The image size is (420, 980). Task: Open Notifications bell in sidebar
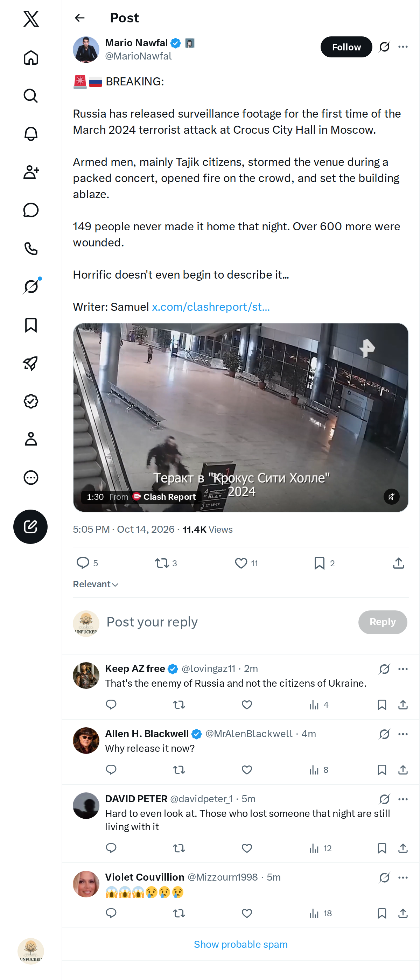[31, 134]
